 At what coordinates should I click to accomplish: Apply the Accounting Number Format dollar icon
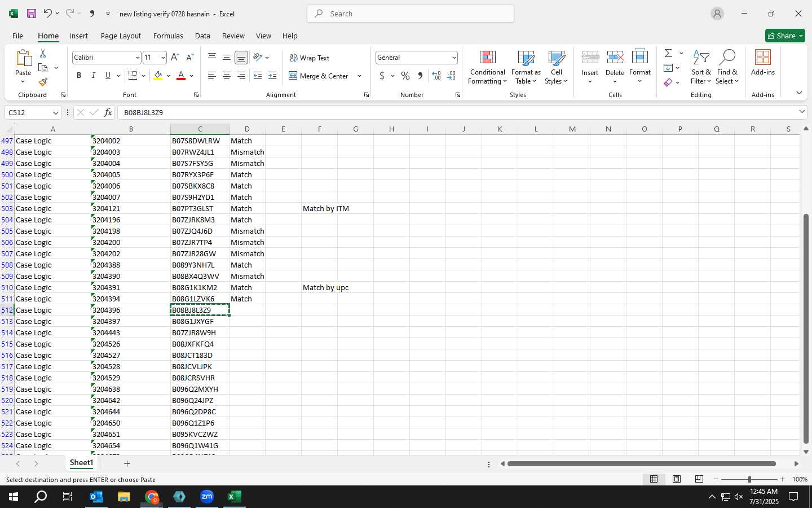382,76
